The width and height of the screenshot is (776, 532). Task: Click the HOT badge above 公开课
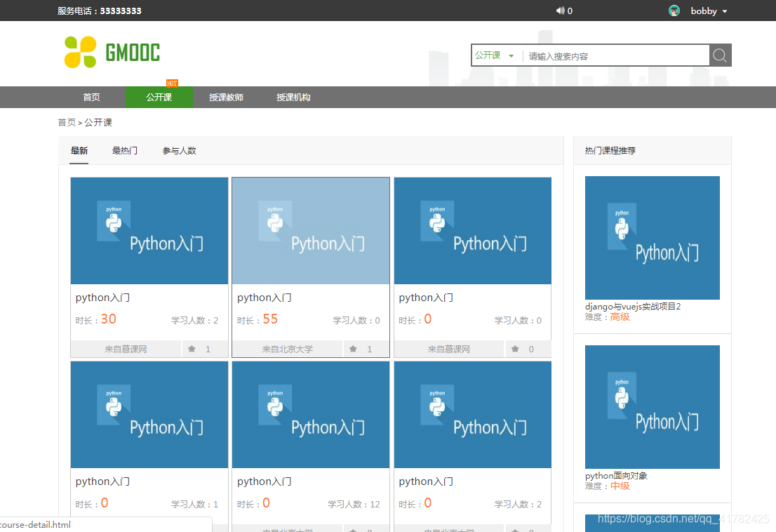point(172,83)
